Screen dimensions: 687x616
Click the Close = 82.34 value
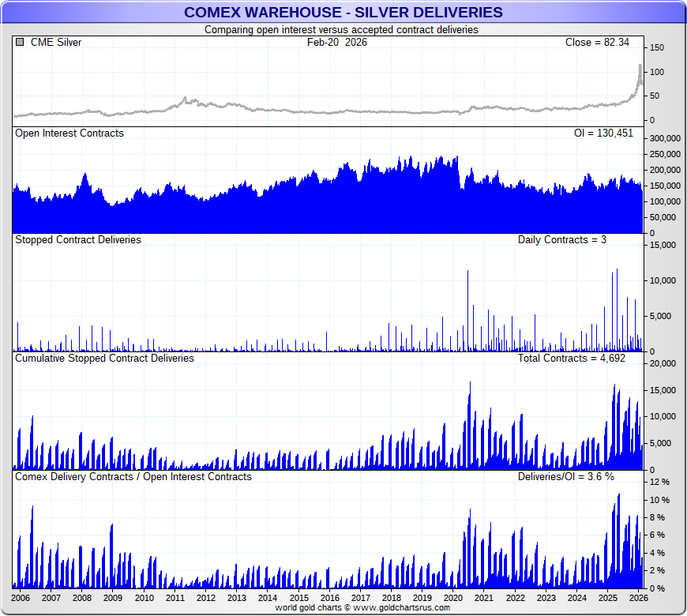[597, 43]
